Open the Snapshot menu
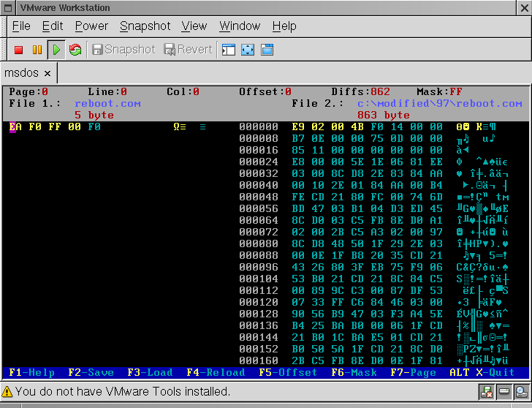 (x=145, y=26)
